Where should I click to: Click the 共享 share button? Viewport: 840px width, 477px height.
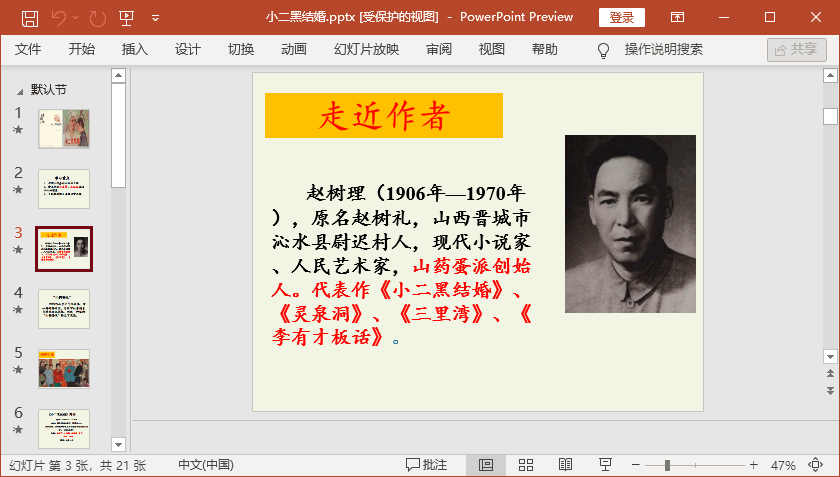[796, 49]
